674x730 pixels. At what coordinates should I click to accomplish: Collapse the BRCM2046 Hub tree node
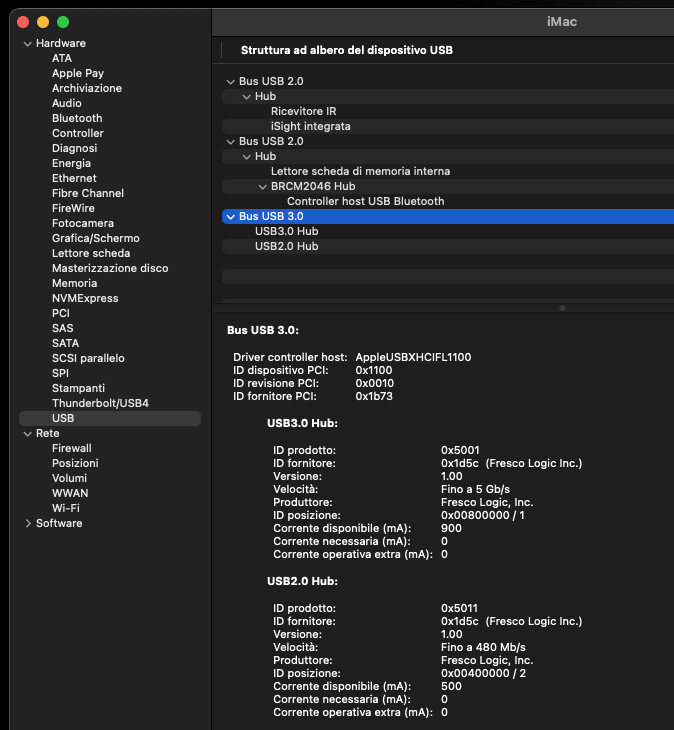click(263, 187)
